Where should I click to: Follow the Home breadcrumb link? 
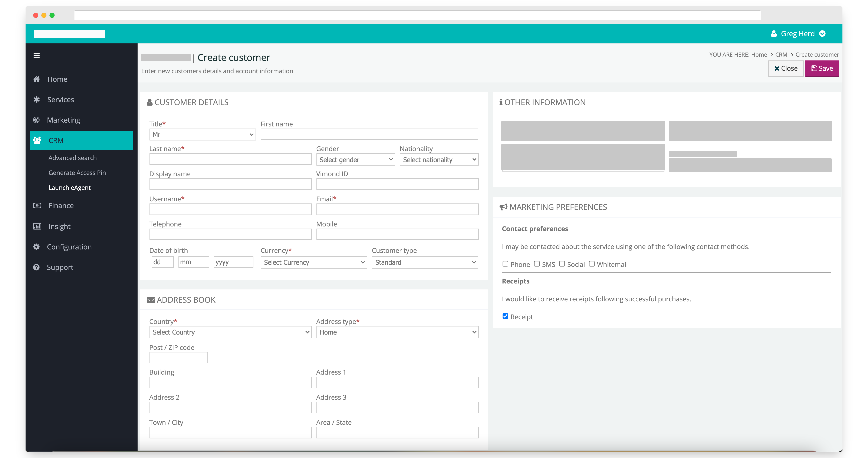[x=759, y=54]
